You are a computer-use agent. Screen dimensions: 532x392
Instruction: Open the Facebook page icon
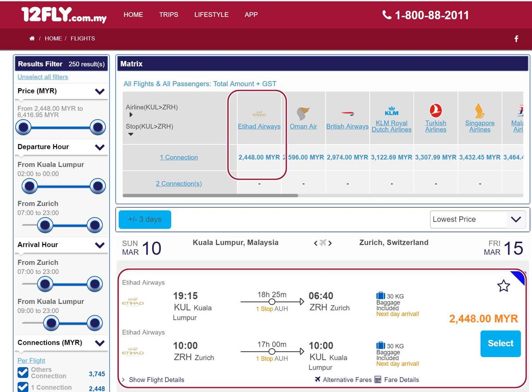pyautogui.click(x=516, y=39)
